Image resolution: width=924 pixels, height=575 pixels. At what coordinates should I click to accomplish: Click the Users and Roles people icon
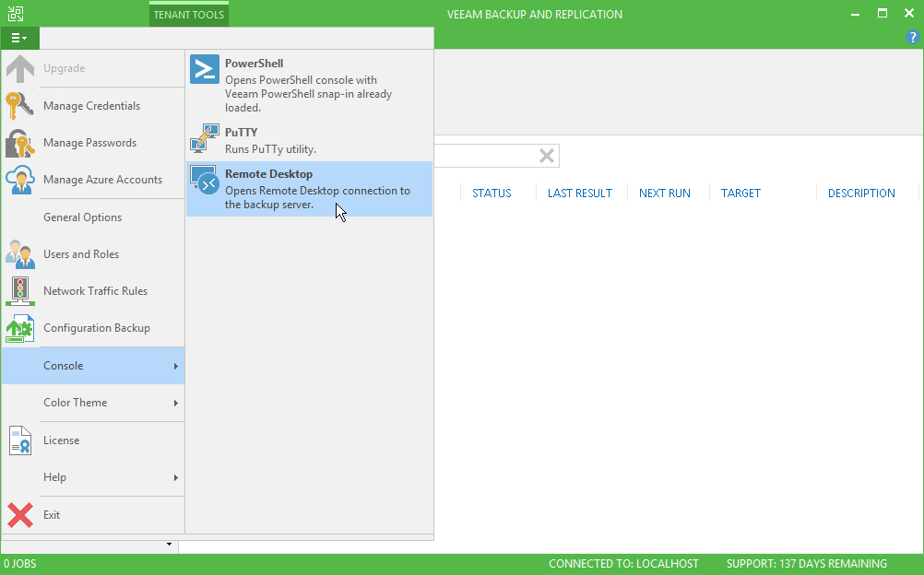tap(20, 254)
